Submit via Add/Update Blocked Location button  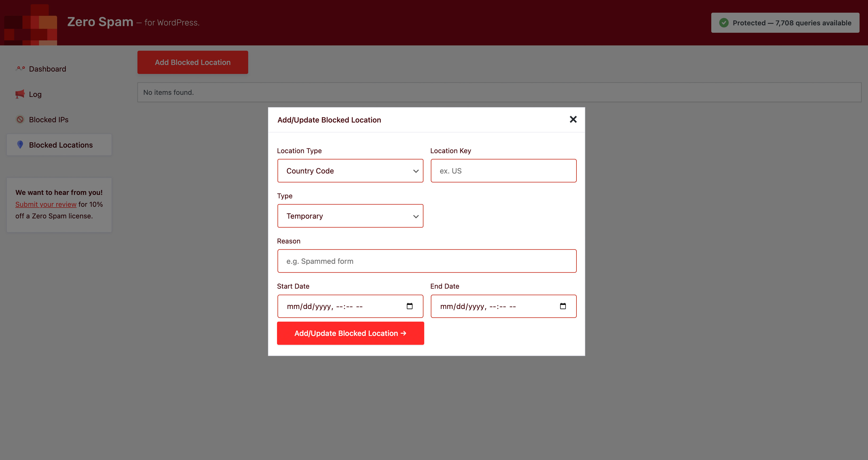(350, 333)
